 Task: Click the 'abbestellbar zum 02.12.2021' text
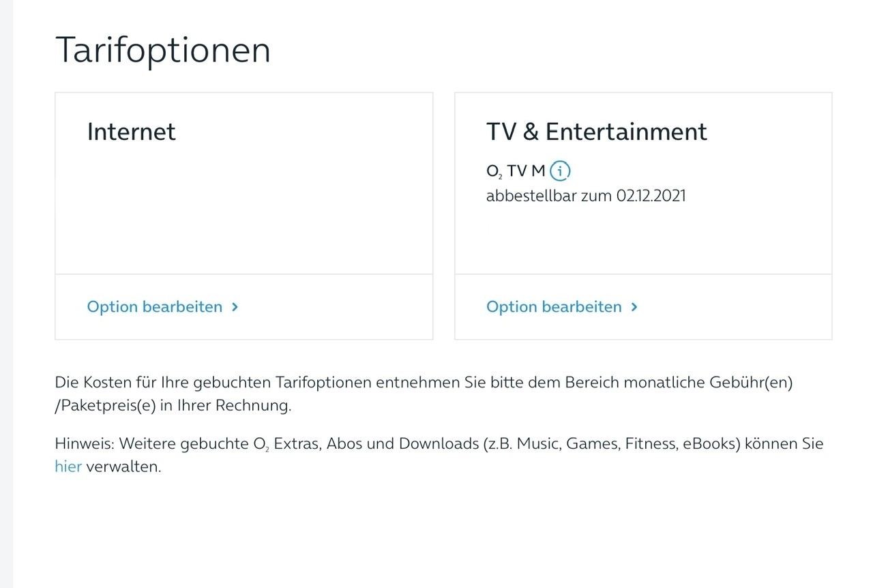tap(586, 196)
